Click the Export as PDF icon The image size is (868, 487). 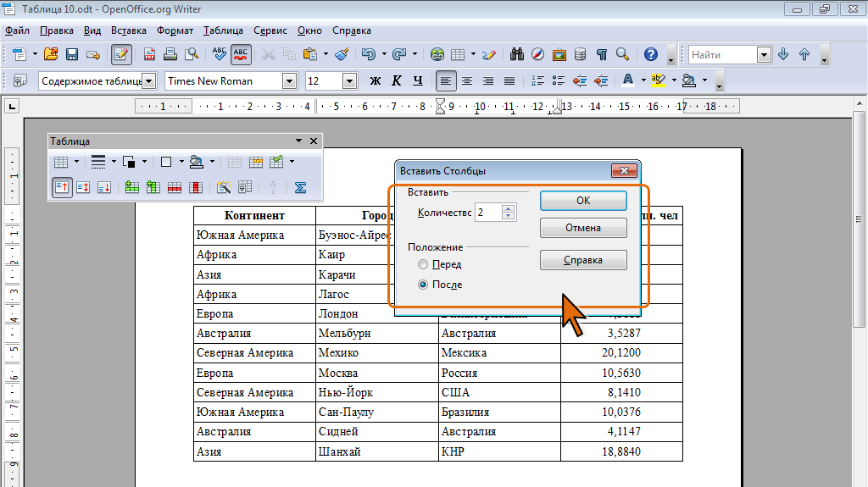[x=149, y=54]
